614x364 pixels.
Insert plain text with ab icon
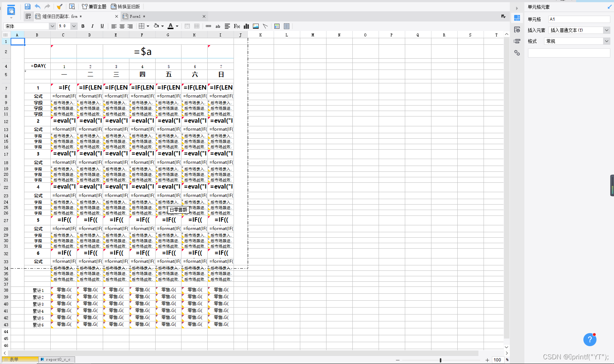pyautogui.click(x=218, y=26)
